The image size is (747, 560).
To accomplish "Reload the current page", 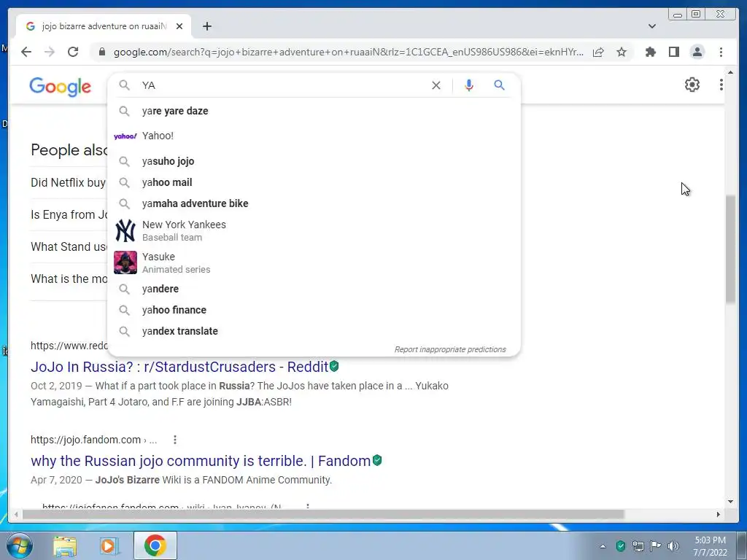I will [x=73, y=52].
